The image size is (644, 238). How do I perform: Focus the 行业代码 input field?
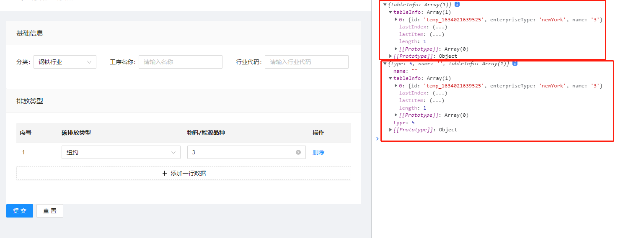click(x=307, y=62)
